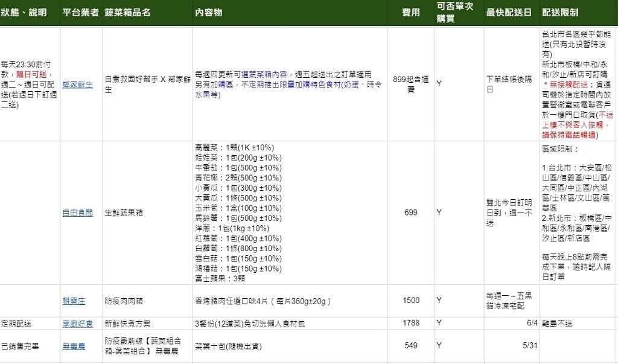Select the 899起含運費 price cell
The width and height of the screenshot is (618, 364).
tap(410, 85)
